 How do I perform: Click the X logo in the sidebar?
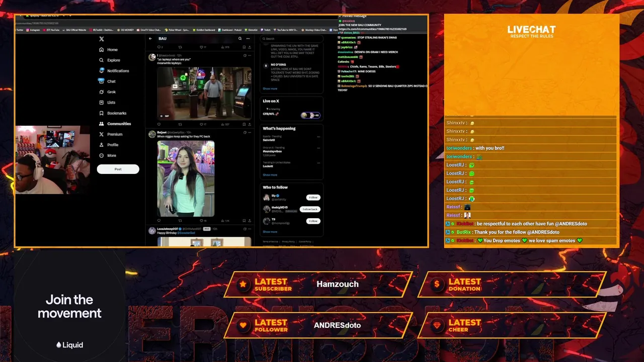[x=102, y=39]
